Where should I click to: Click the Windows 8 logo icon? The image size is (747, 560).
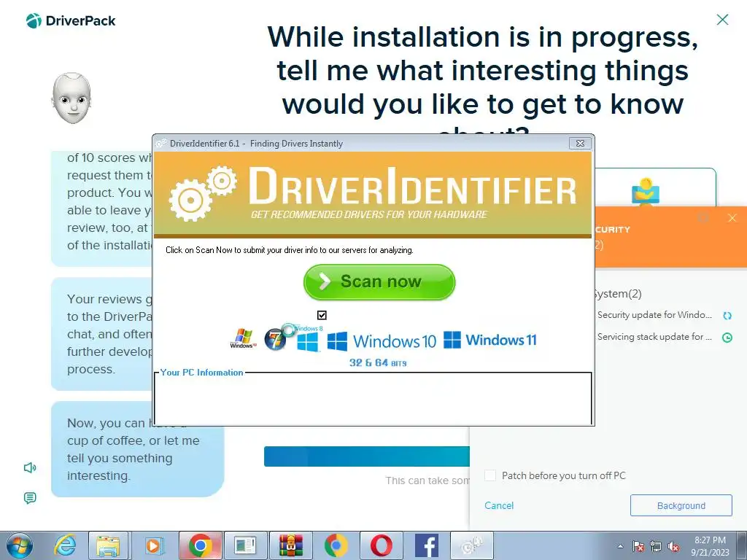(307, 341)
